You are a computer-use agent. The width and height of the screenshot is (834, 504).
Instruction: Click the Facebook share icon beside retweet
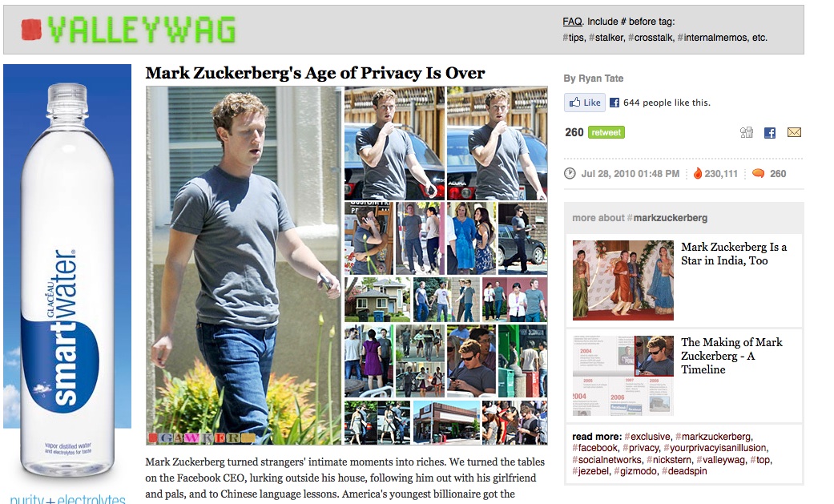click(x=770, y=133)
